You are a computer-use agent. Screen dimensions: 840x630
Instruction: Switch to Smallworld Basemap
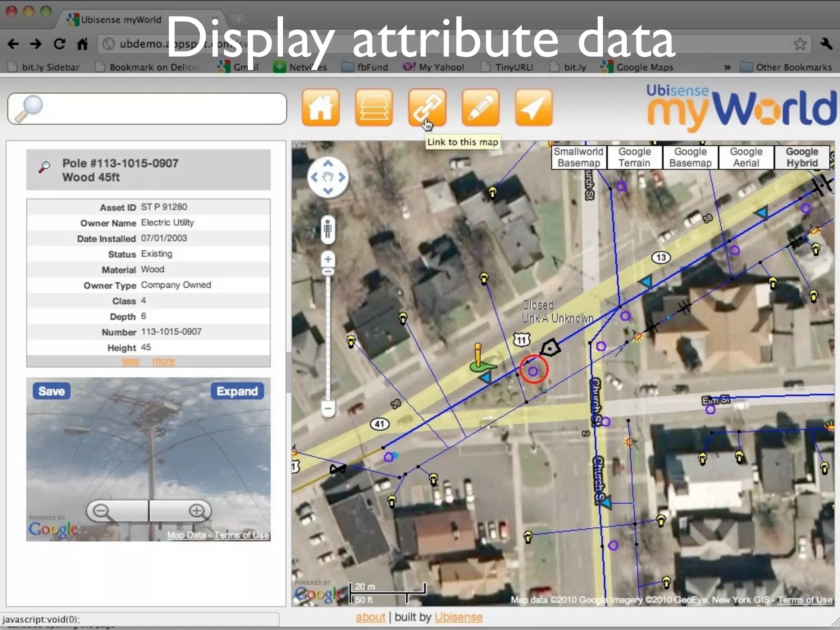pyautogui.click(x=579, y=157)
